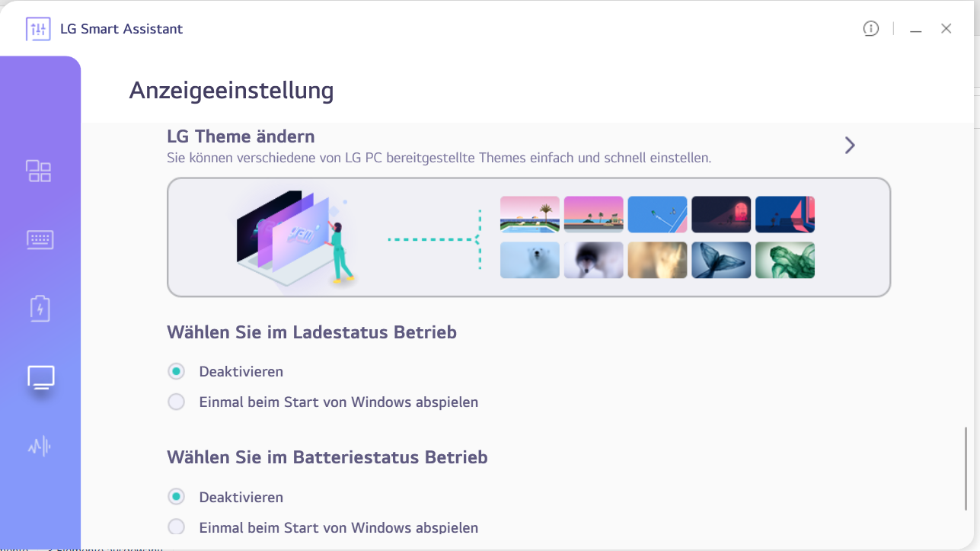
Task: Click the Wählen Sie im Batteriestatus Betrieb heading
Action: (x=327, y=457)
